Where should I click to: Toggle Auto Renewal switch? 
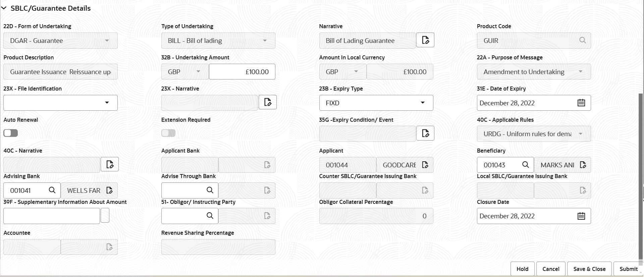11,133
